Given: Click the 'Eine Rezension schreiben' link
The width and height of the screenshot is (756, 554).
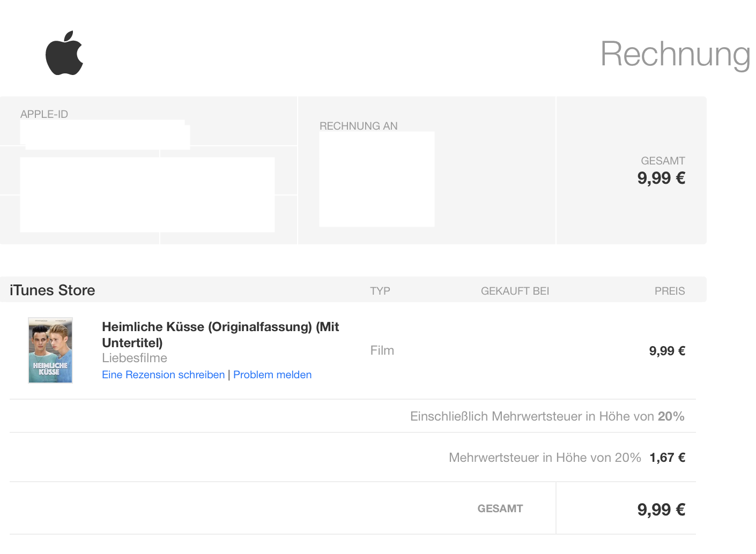Looking at the screenshot, I should (x=163, y=375).
